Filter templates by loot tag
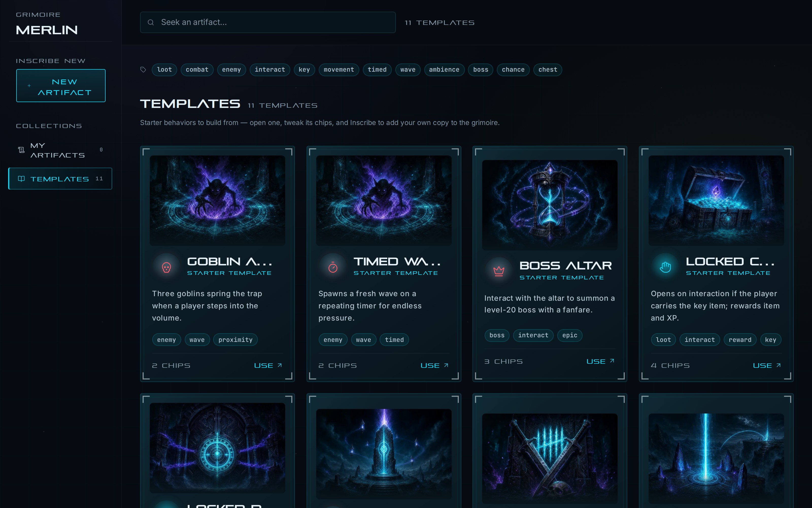This screenshot has width=812, height=508. pos(164,70)
